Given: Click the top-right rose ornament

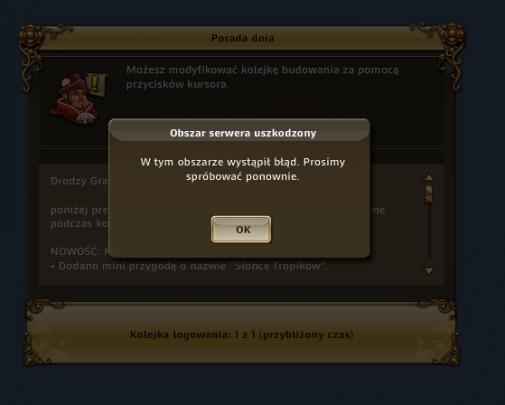Looking at the screenshot, I should point(451,36).
